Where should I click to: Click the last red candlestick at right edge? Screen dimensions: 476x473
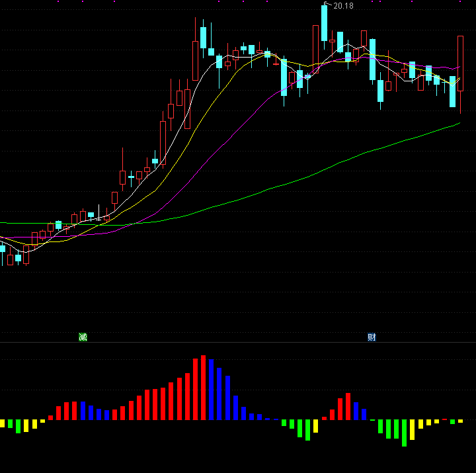coord(461,75)
